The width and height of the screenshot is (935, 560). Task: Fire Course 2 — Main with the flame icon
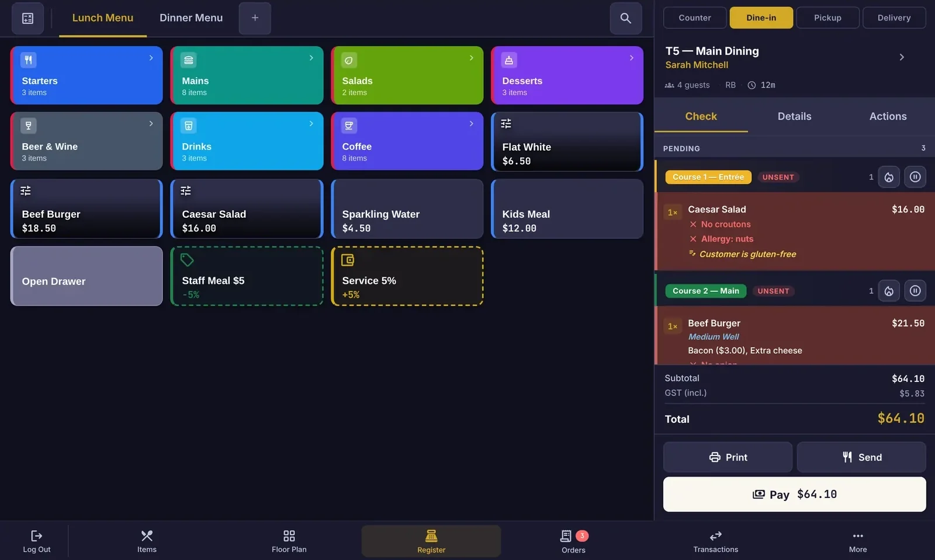pyautogui.click(x=889, y=291)
